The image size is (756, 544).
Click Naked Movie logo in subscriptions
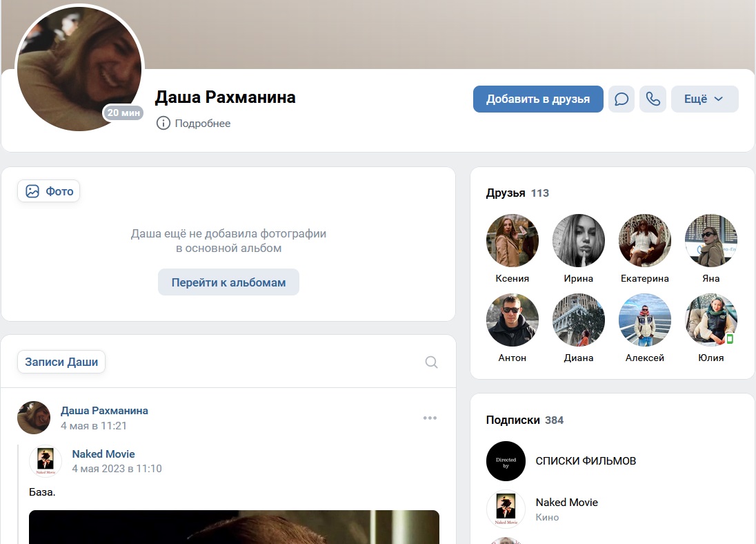(506, 508)
